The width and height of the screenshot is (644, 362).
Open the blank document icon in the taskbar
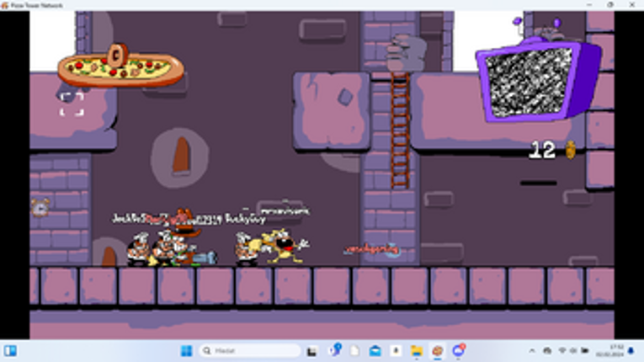(x=354, y=351)
